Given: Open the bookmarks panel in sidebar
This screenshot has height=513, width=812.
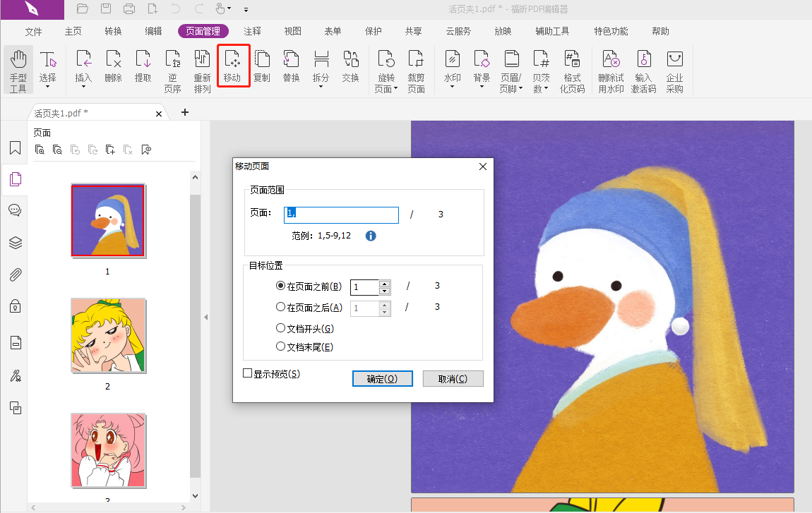Looking at the screenshot, I should [x=16, y=148].
